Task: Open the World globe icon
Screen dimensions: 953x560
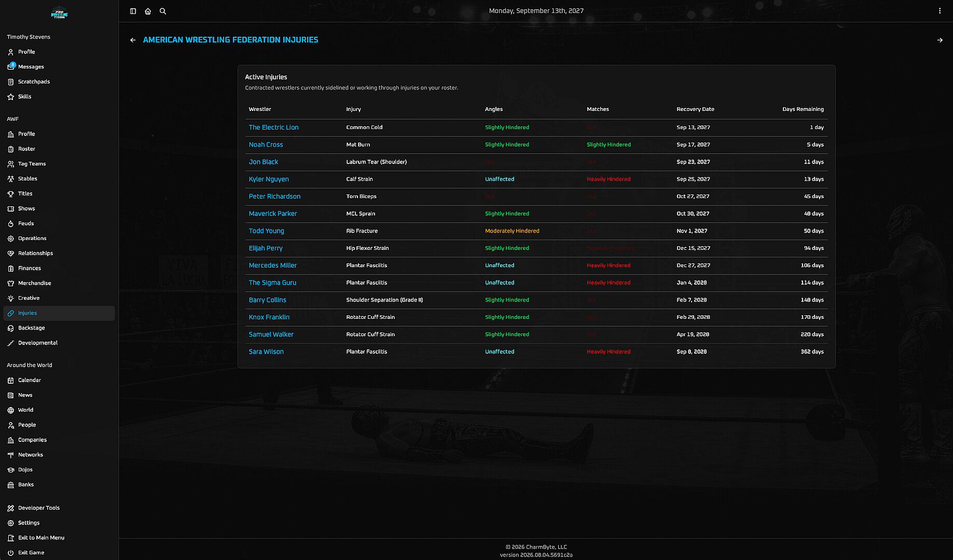Action: point(11,410)
